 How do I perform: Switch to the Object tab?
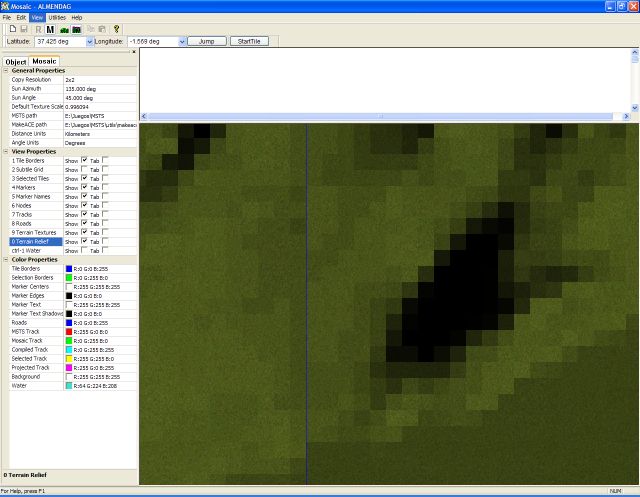16,61
